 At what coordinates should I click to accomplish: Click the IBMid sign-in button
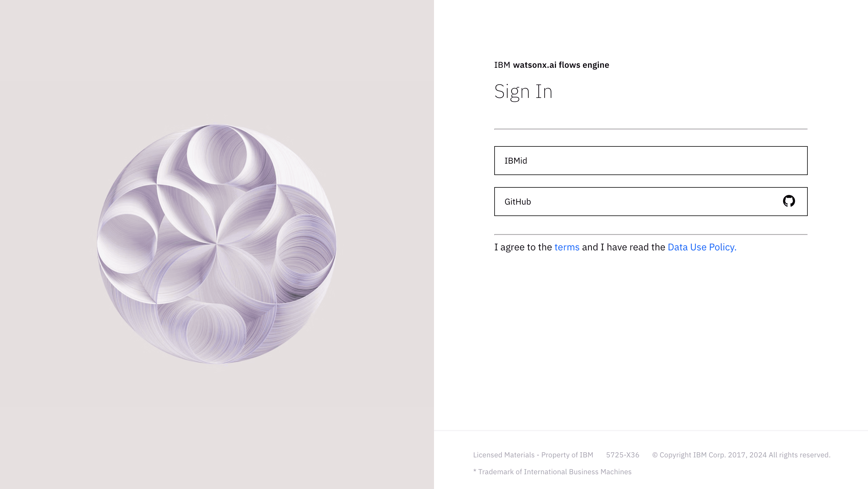coord(650,160)
